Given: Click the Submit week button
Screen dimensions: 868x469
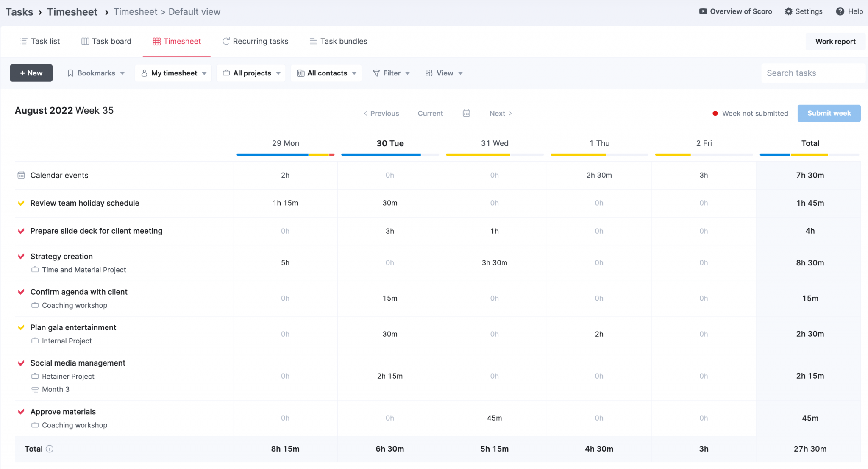Looking at the screenshot, I should point(828,113).
